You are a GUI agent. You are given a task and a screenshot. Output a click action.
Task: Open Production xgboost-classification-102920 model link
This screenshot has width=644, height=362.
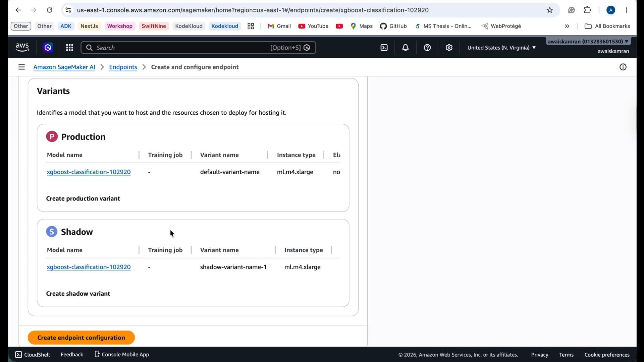point(89,172)
